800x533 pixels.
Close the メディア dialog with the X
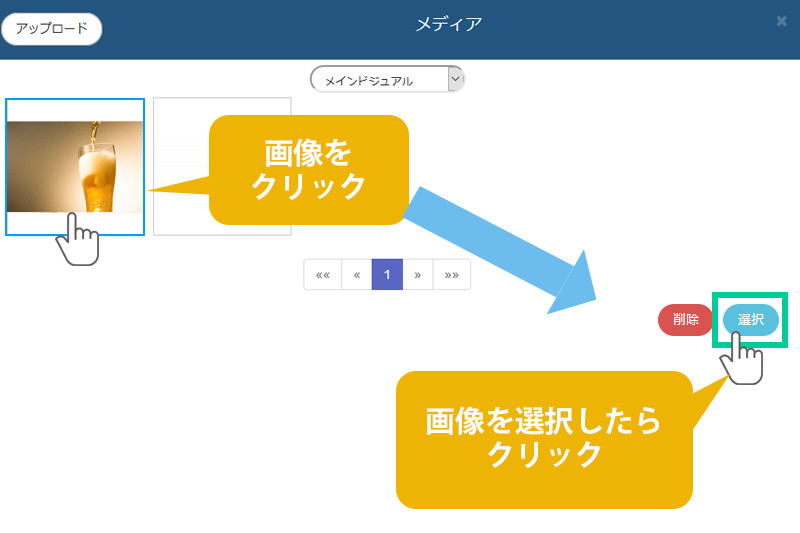(x=781, y=21)
